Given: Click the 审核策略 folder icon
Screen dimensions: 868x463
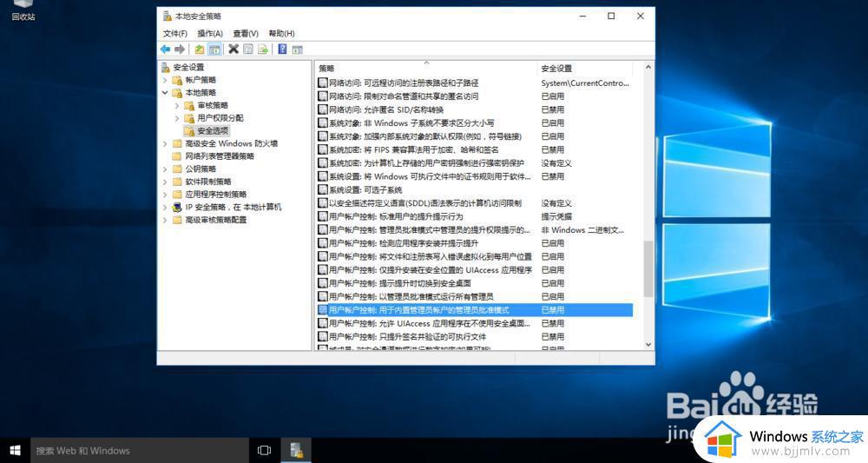Looking at the screenshot, I should 189,105.
